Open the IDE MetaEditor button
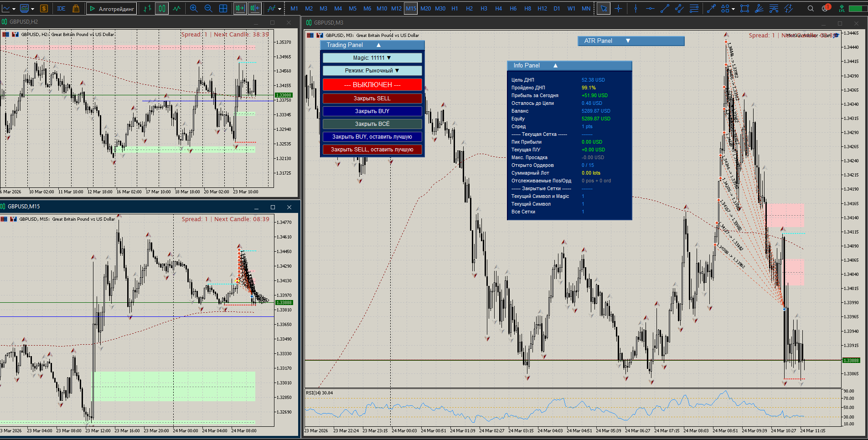This screenshot has height=440, width=868. pyautogui.click(x=61, y=9)
